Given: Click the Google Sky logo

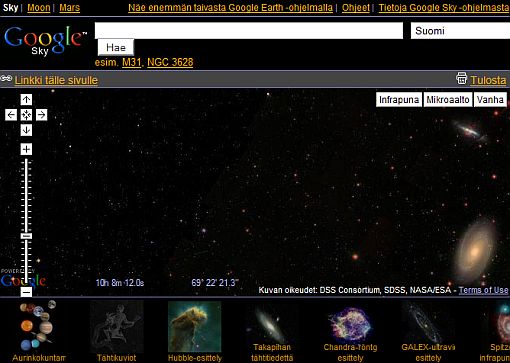Looking at the screenshot, I should (45, 41).
